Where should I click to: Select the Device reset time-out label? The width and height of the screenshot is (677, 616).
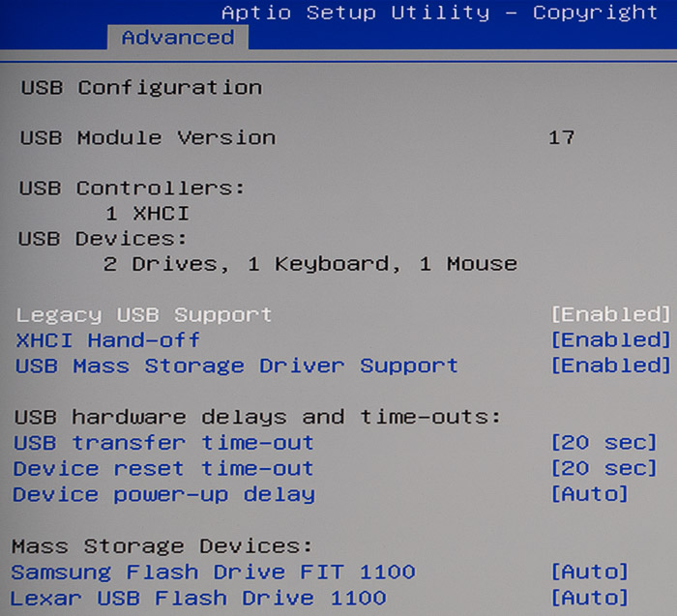pos(163,469)
